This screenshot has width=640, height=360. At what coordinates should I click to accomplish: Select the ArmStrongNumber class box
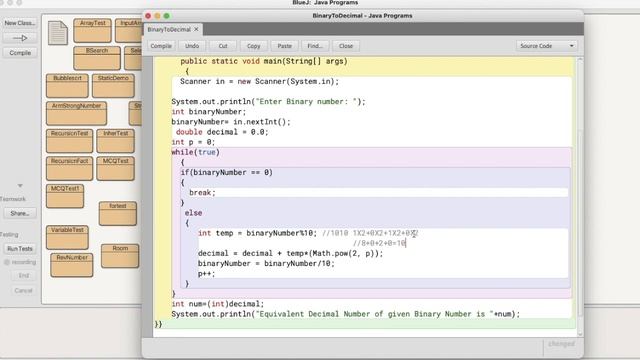point(76,113)
